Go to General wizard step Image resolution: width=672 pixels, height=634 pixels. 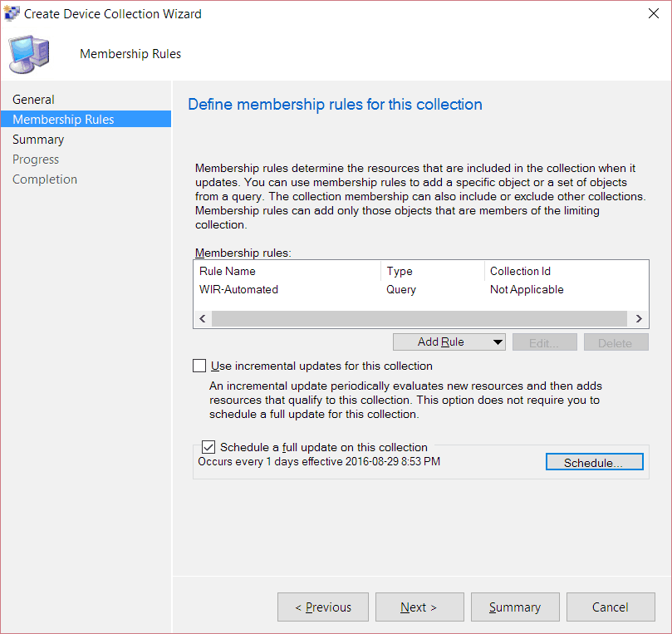(33, 100)
